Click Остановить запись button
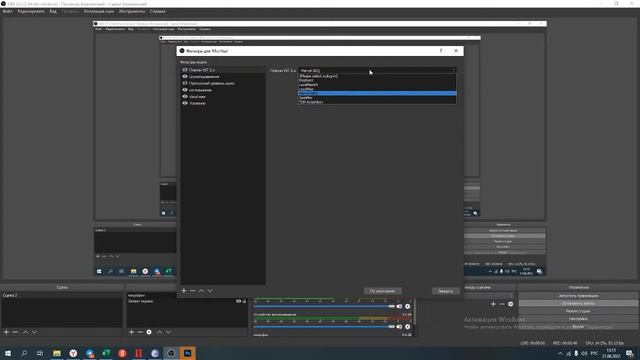 [578, 303]
